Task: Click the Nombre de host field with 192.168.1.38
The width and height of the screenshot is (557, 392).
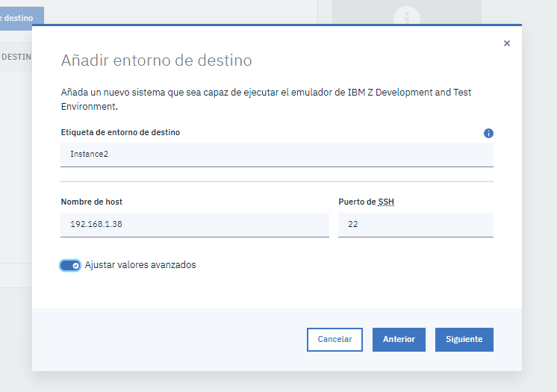Action: pos(194,224)
